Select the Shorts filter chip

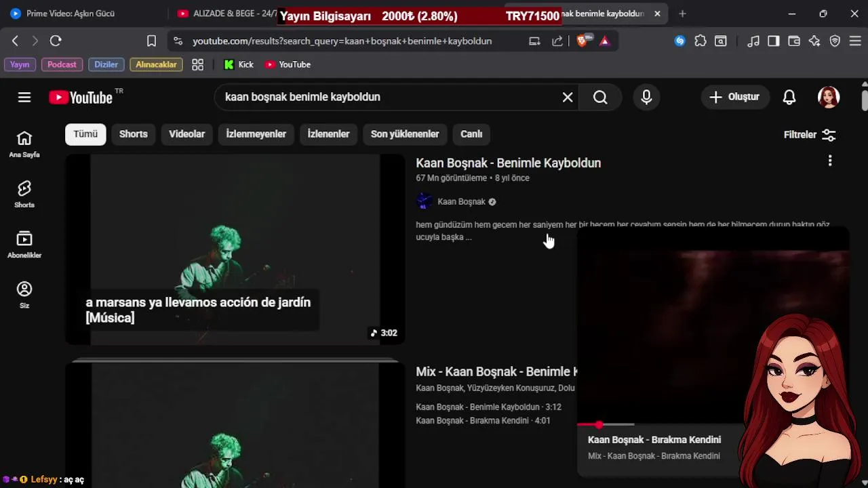(x=134, y=134)
